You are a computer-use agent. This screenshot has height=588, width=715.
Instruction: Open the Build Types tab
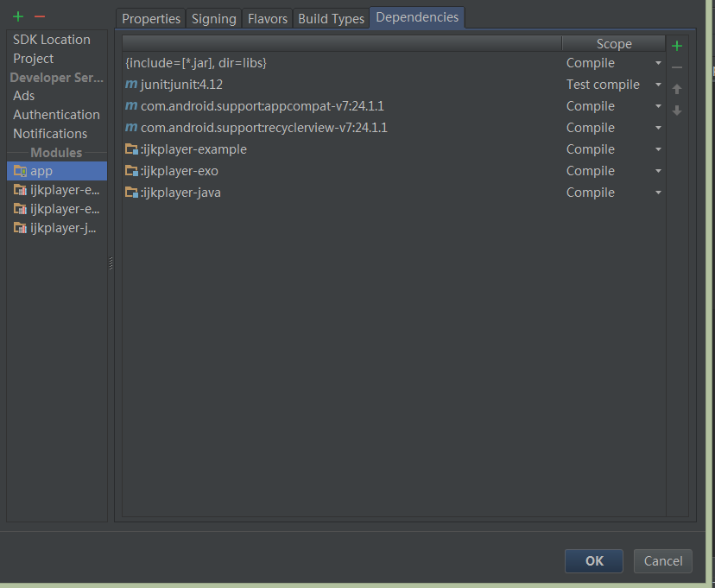tap(331, 17)
